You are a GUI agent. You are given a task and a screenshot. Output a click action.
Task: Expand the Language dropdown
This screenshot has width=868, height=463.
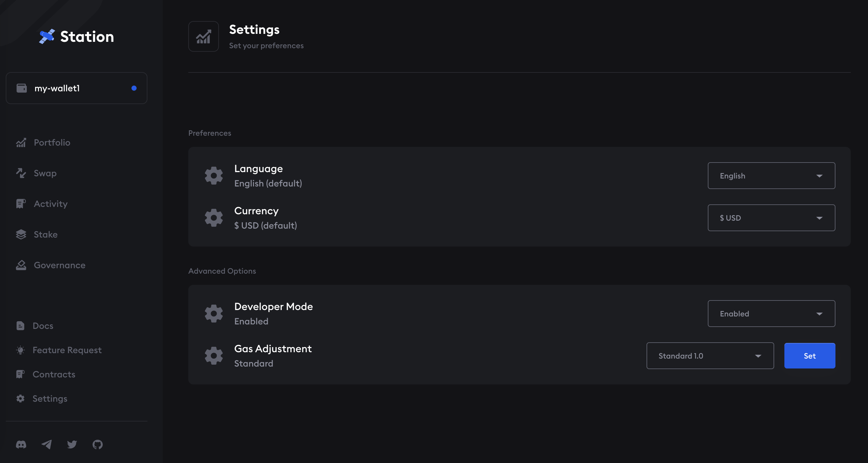[772, 175]
